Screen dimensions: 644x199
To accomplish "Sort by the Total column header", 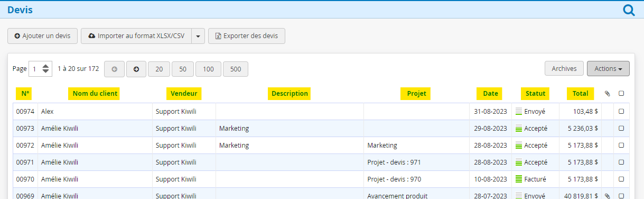I will [580, 94].
